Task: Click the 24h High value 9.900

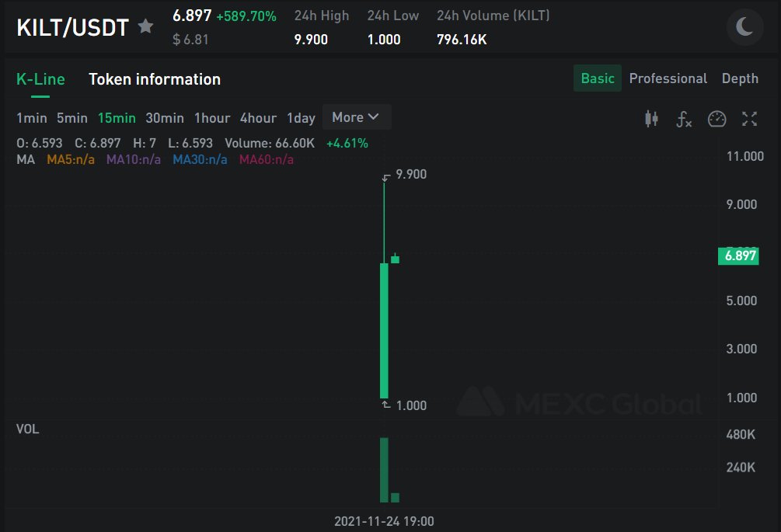Action: (311, 40)
